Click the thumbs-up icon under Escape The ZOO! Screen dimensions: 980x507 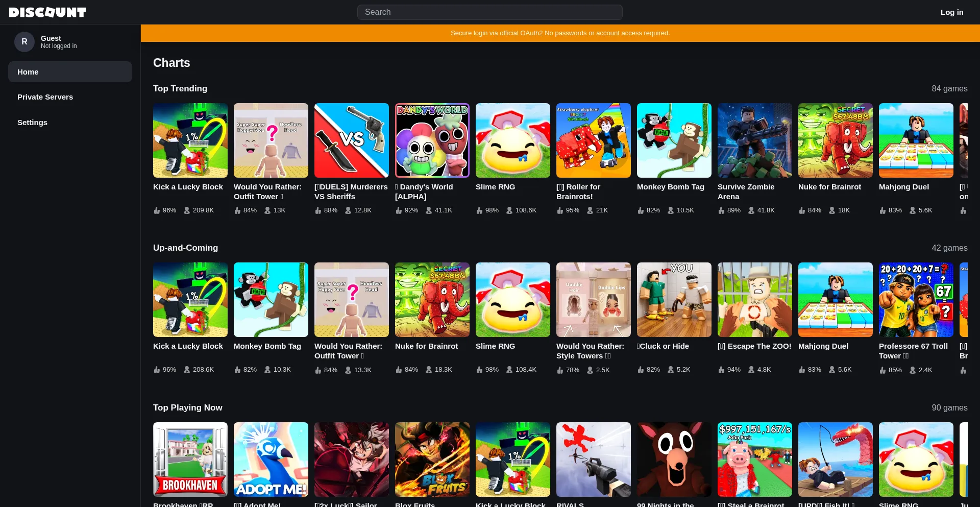tap(721, 370)
